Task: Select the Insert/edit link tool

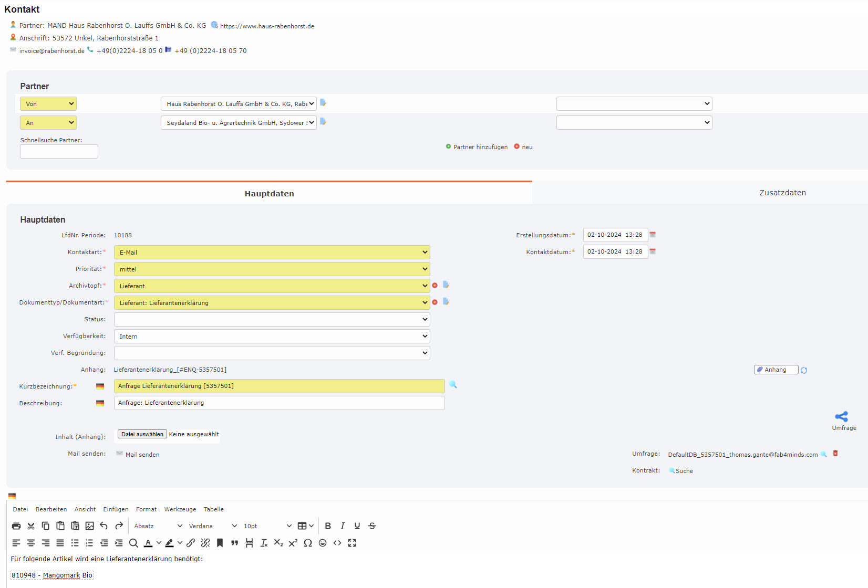Action: (191, 543)
